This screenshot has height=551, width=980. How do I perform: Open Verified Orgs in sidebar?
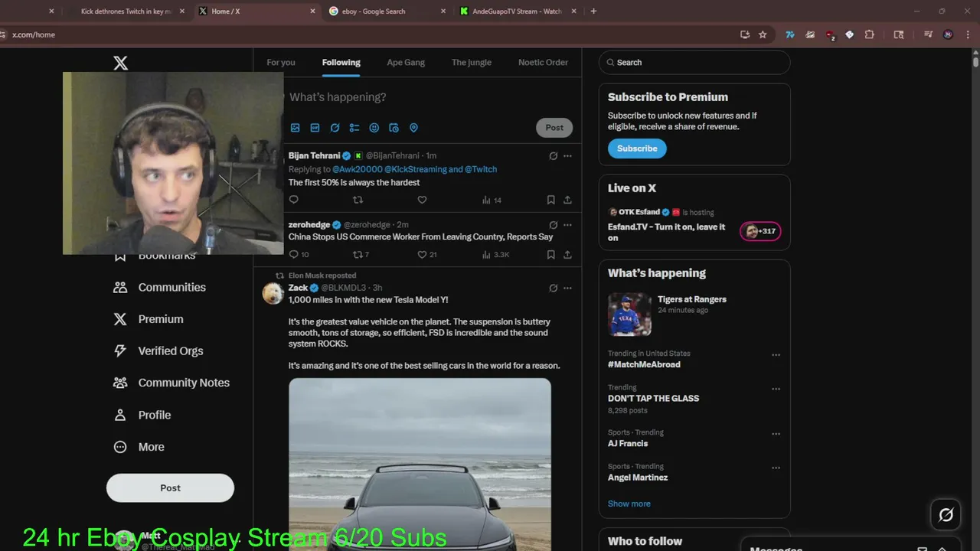(x=158, y=351)
